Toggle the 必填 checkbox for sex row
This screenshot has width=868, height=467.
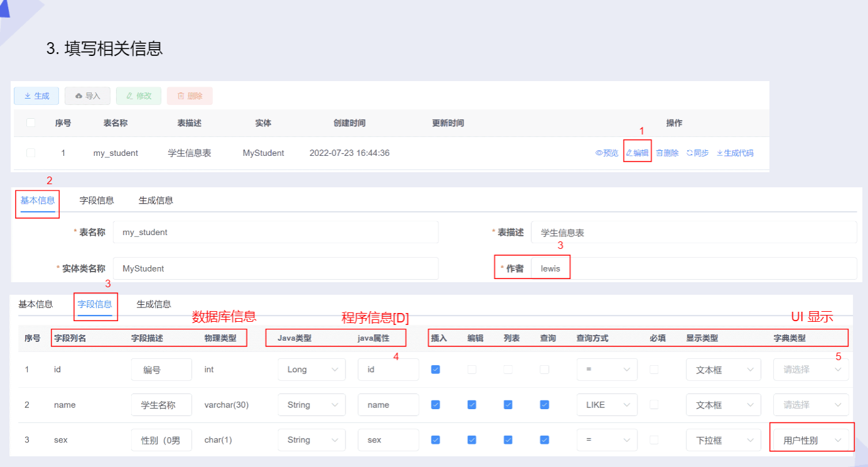654,440
